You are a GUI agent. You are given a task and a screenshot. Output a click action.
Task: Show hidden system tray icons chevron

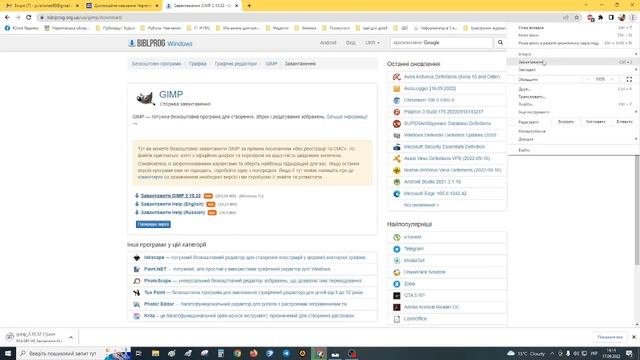(552, 353)
